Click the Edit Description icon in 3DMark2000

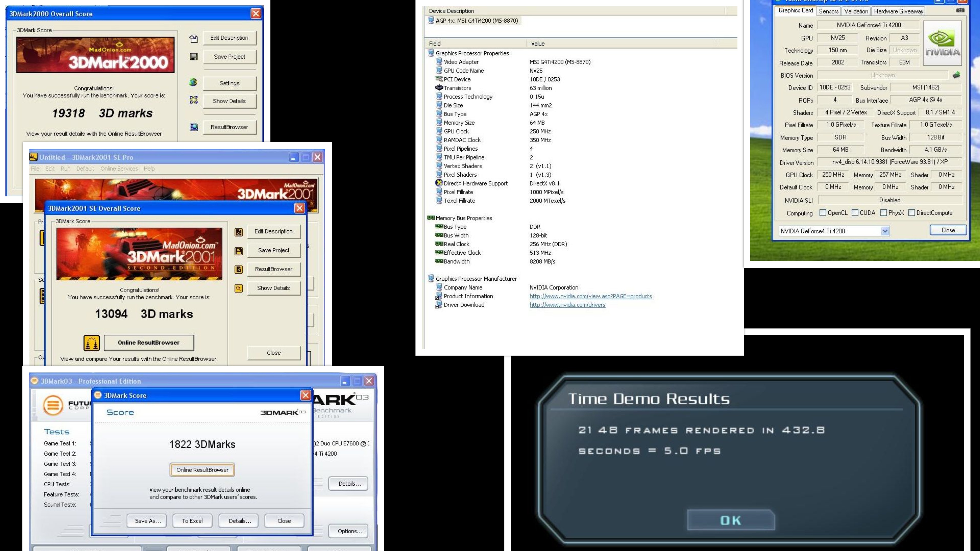[x=193, y=38]
